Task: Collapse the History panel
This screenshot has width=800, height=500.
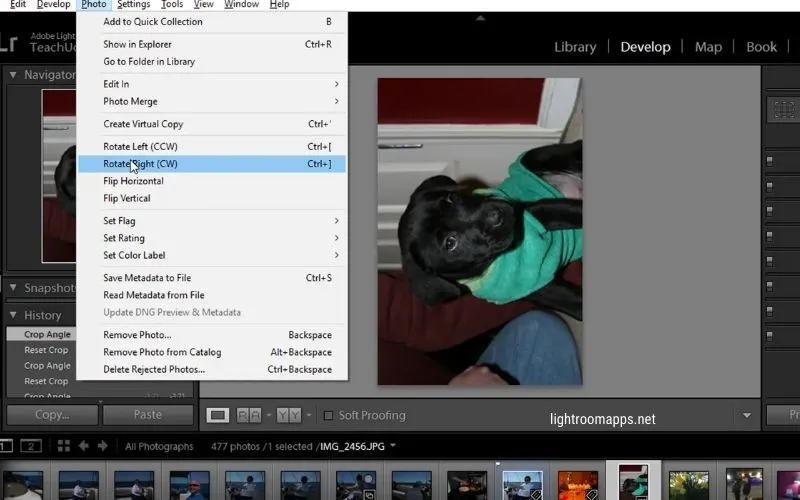Action: click(x=13, y=315)
